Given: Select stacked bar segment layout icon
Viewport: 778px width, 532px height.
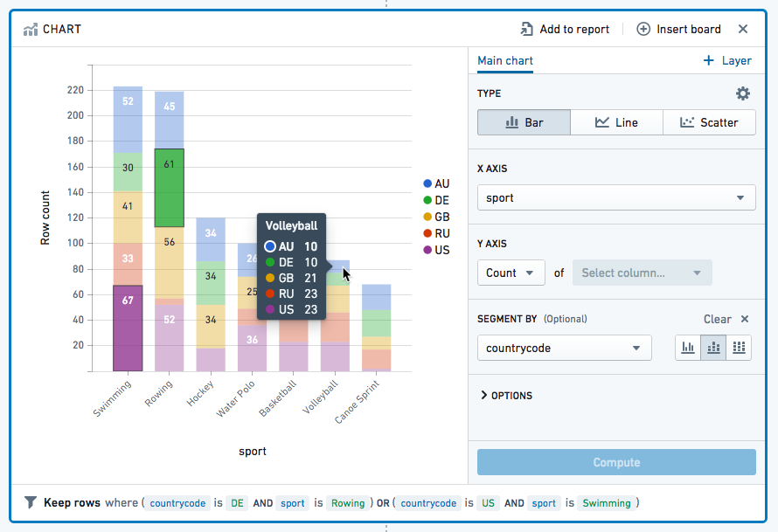Looking at the screenshot, I should pyautogui.click(x=713, y=348).
